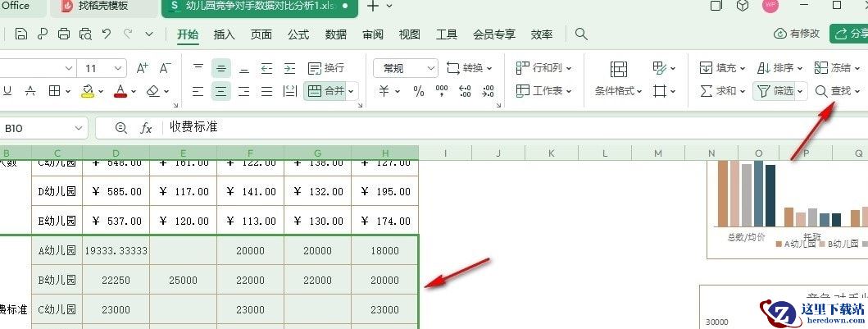Image resolution: width=868 pixels, height=329 pixels.
Task: Decrease font size with A- icon
Action: [165, 68]
